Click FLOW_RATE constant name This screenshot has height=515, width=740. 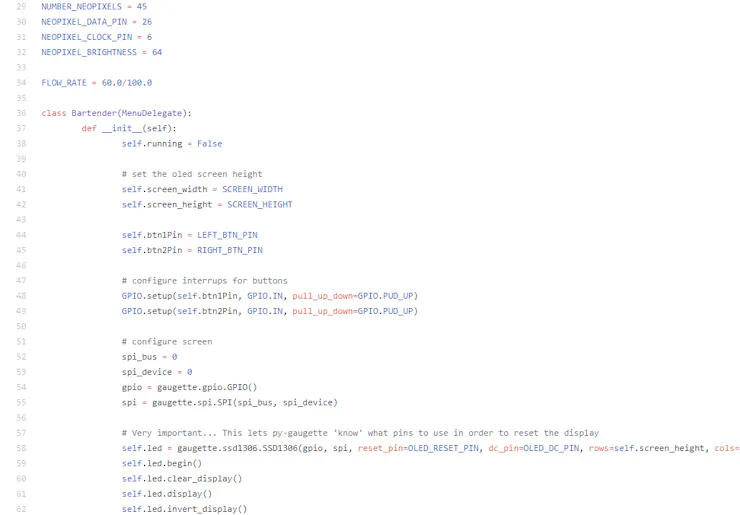[x=64, y=83]
